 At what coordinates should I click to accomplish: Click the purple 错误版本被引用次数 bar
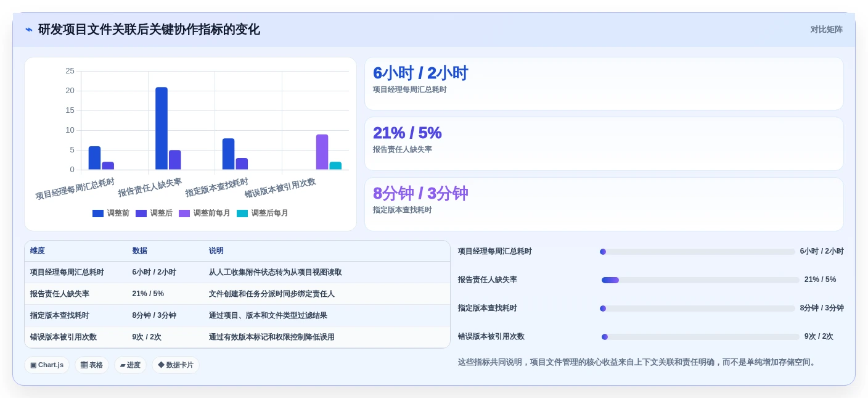coord(322,152)
